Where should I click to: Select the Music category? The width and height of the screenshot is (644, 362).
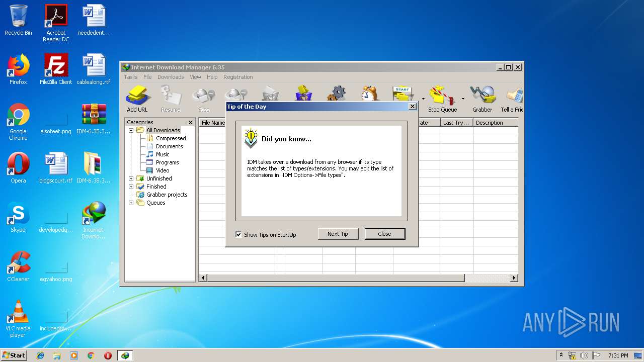click(x=163, y=154)
